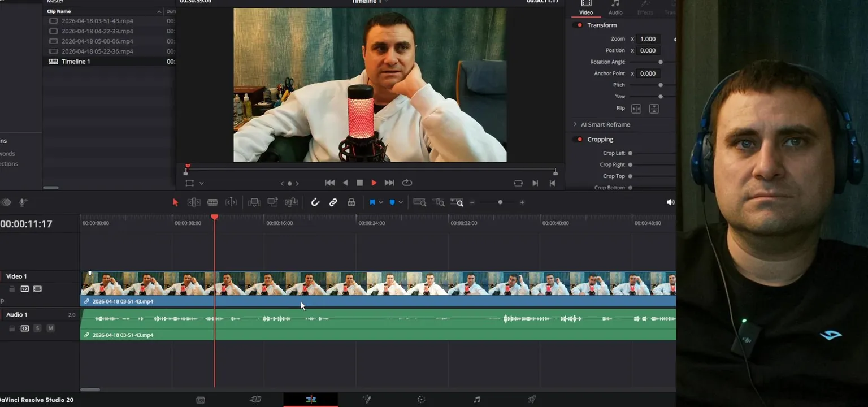Zoom out timeline with minus button
This screenshot has height=407, width=868.
pos(472,202)
